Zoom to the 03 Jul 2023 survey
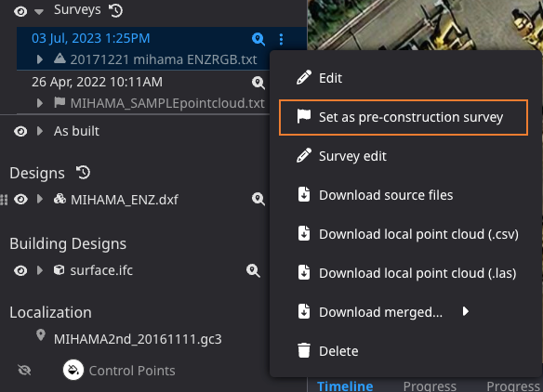The height and width of the screenshot is (392, 543). tap(258, 39)
